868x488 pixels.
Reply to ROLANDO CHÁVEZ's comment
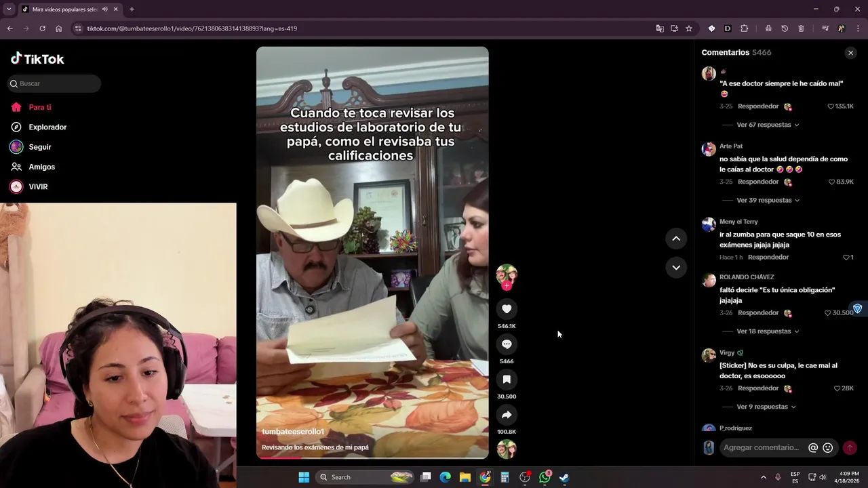coord(758,313)
